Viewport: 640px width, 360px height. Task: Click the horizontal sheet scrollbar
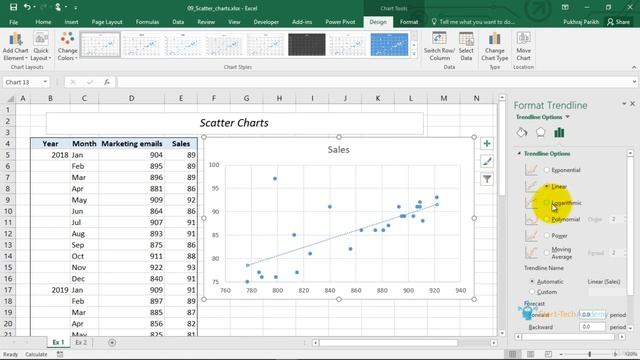click(x=388, y=342)
